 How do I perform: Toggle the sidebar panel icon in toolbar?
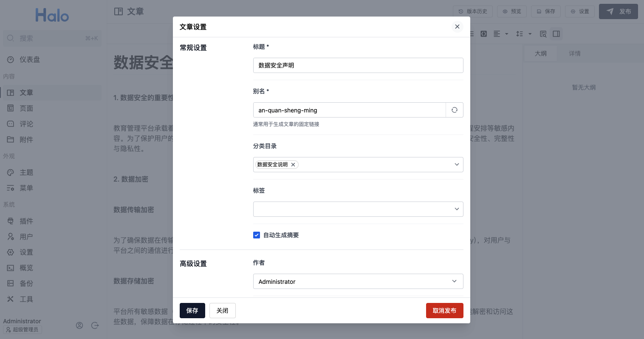pos(556,34)
